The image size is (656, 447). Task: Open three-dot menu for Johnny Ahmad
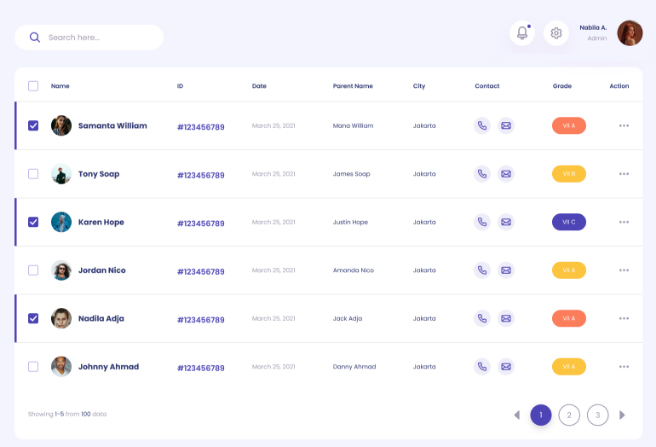pos(624,366)
